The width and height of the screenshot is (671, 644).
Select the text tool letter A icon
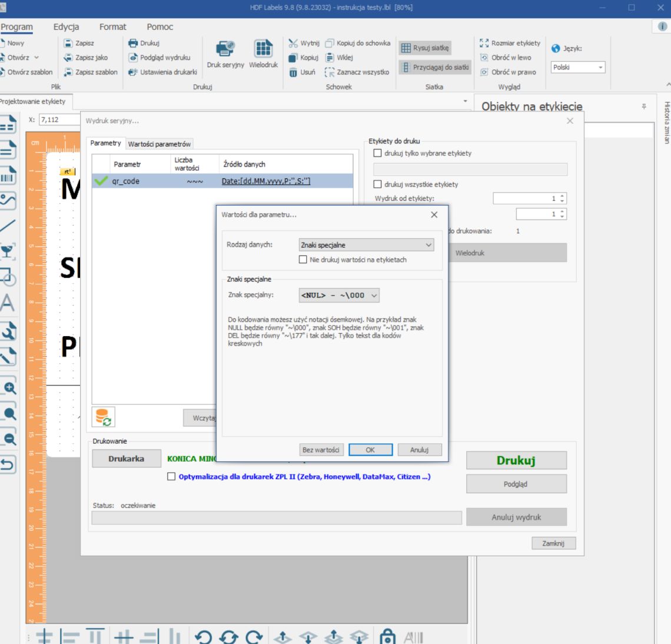7,303
